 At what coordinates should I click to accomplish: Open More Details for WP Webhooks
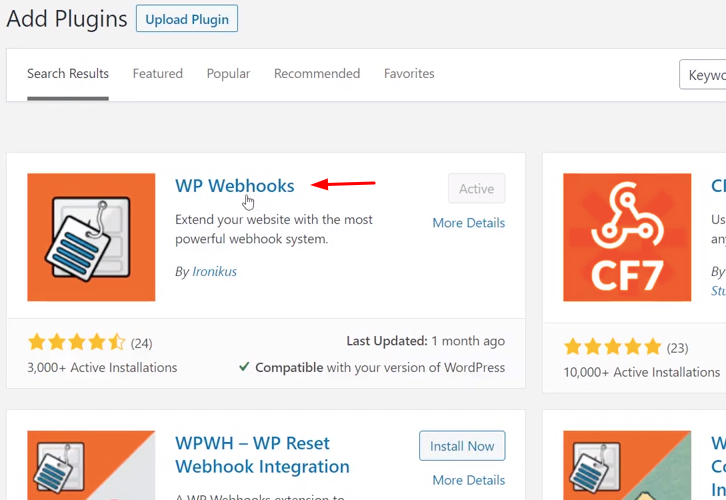469,223
